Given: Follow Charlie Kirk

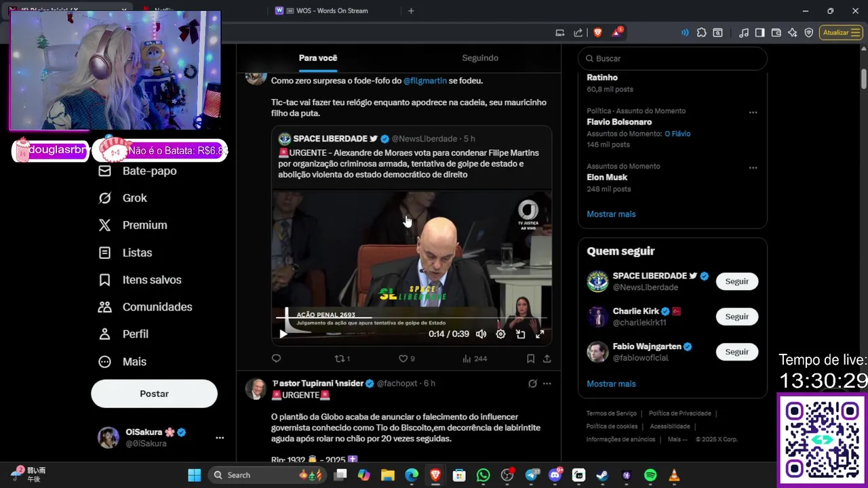Looking at the screenshot, I should click(x=737, y=317).
